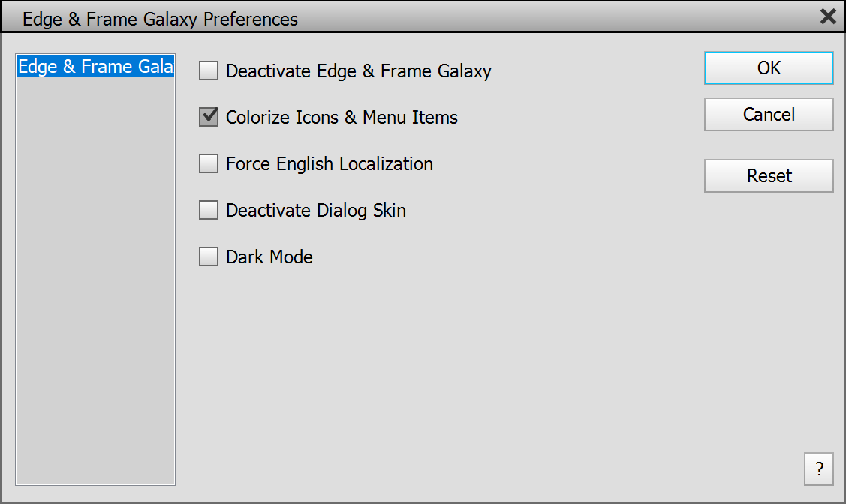Open help via the question mark button

click(818, 469)
